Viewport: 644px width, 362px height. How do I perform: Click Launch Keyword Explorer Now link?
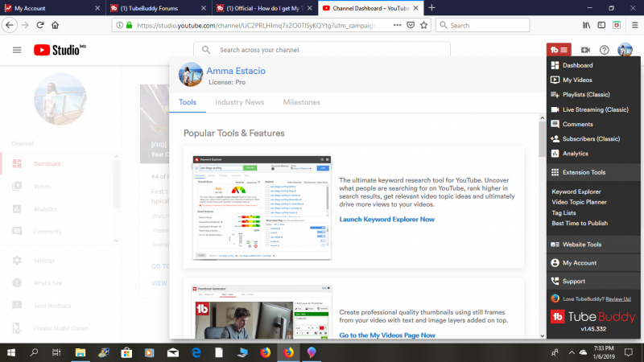(x=386, y=219)
